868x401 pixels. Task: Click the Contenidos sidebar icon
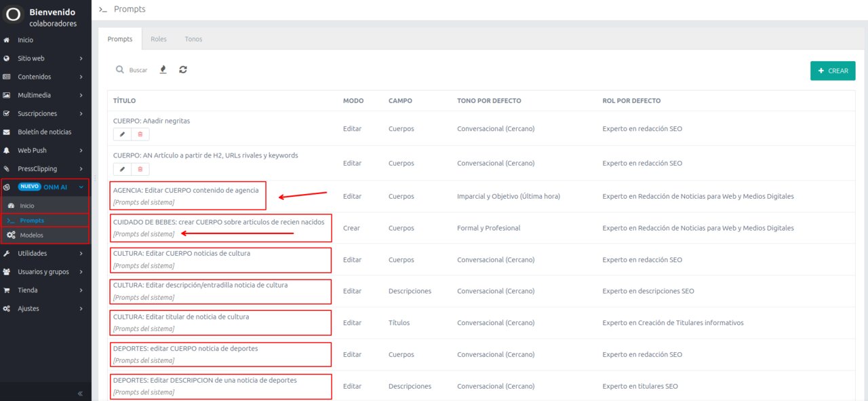pyautogui.click(x=7, y=77)
